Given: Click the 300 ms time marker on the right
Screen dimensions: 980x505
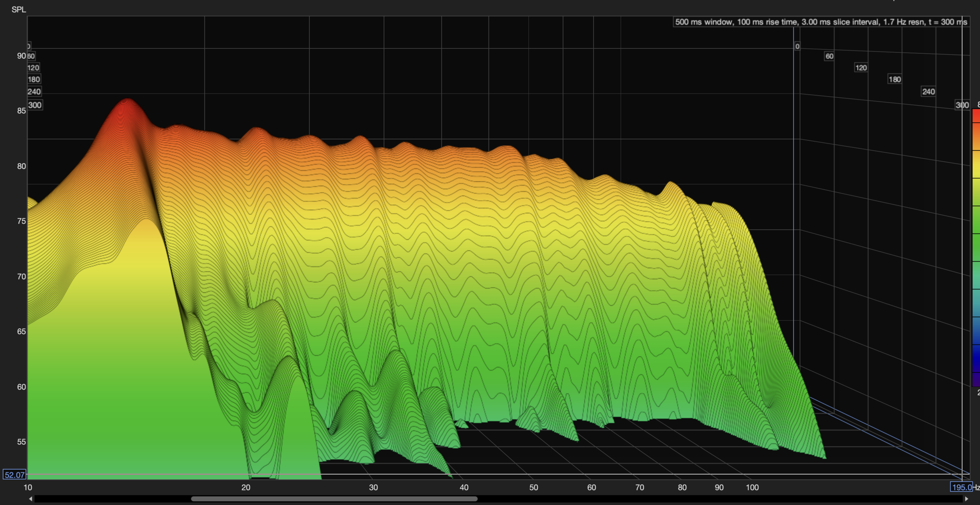Looking at the screenshot, I should tap(962, 105).
